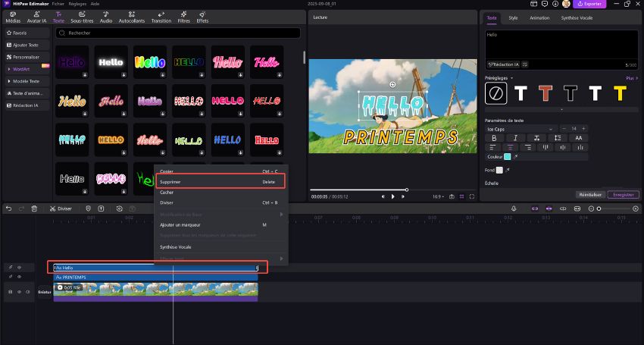
Task: Select the no-preset circle-slash swatch
Action: 496,93
